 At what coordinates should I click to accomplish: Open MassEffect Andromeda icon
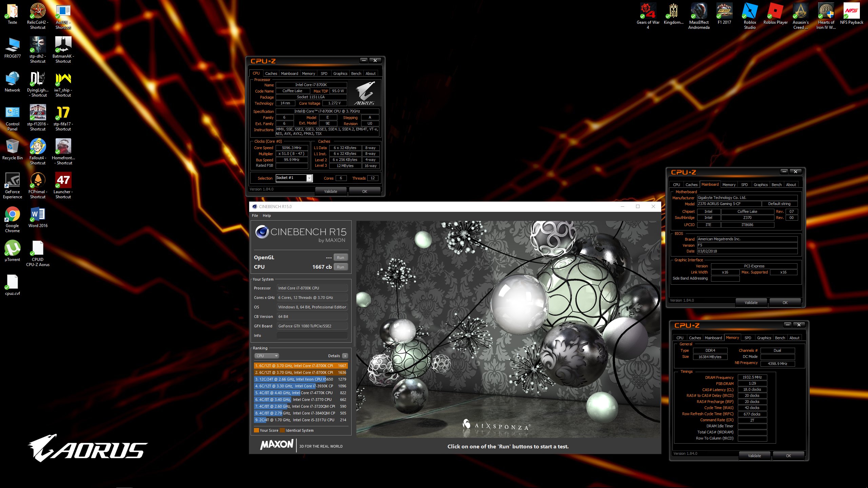tap(699, 16)
